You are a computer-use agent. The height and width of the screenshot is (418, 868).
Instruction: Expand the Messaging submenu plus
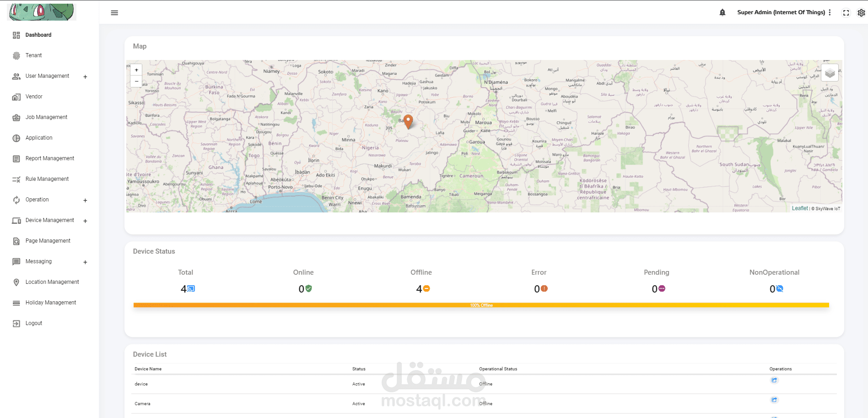point(85,262)
